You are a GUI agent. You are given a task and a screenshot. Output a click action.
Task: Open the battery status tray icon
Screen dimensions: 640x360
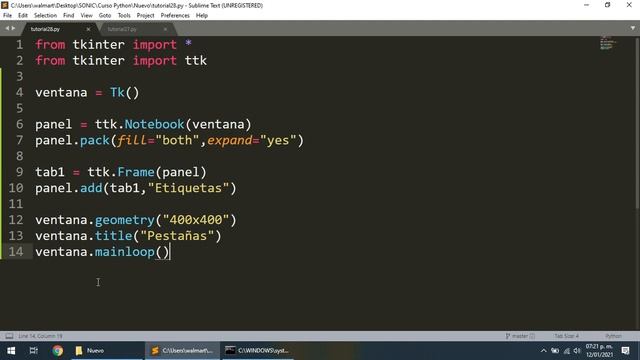(555, 351)
